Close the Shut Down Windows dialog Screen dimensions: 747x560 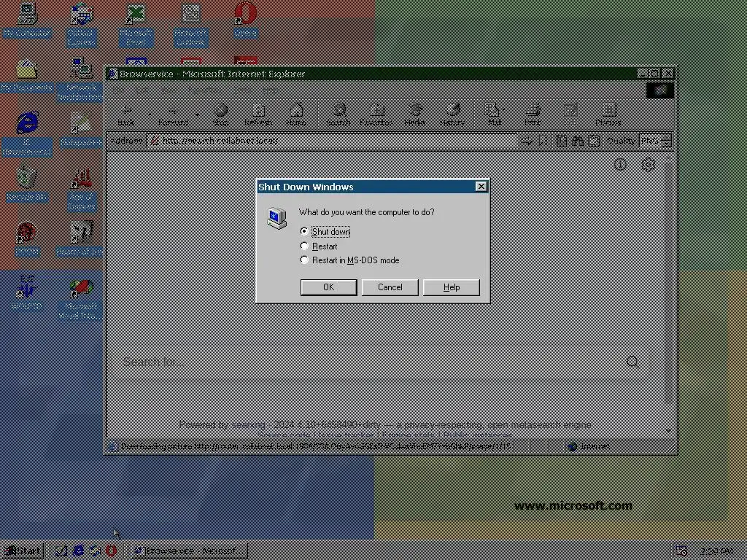pyautogui.click(x=481, y=186)
